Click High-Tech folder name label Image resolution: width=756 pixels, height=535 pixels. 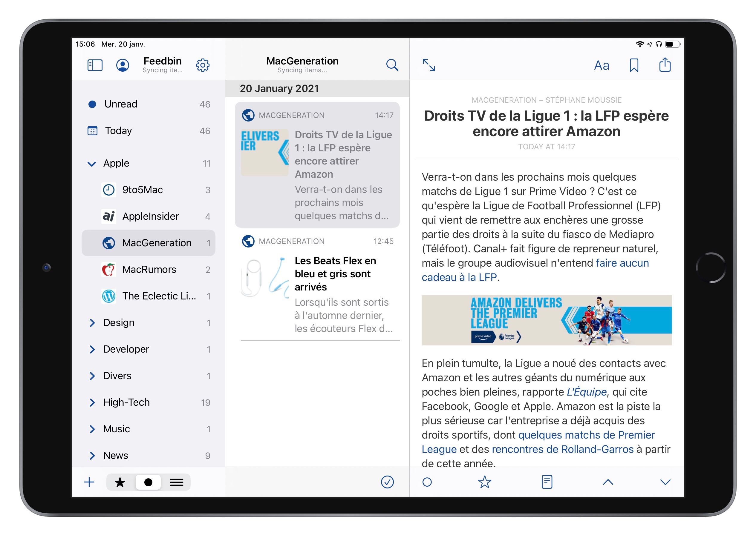126,402
